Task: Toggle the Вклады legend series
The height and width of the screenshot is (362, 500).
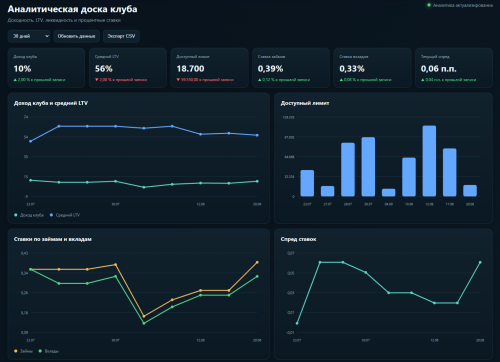Action: (49, 351)
